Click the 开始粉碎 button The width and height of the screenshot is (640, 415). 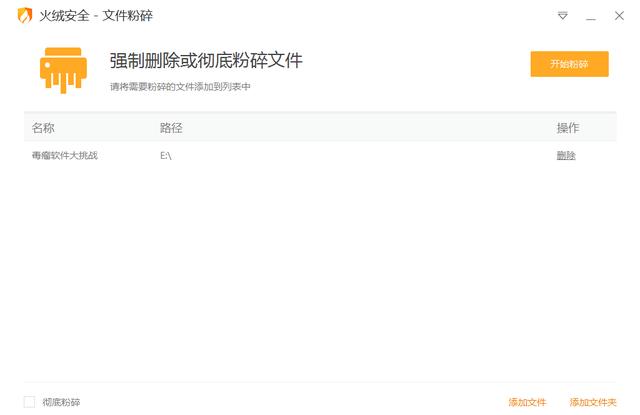click(x=569, y=64)
